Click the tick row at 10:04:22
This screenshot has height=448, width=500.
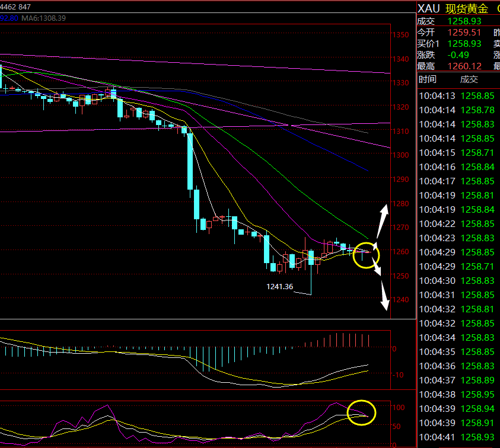[457, 223]
